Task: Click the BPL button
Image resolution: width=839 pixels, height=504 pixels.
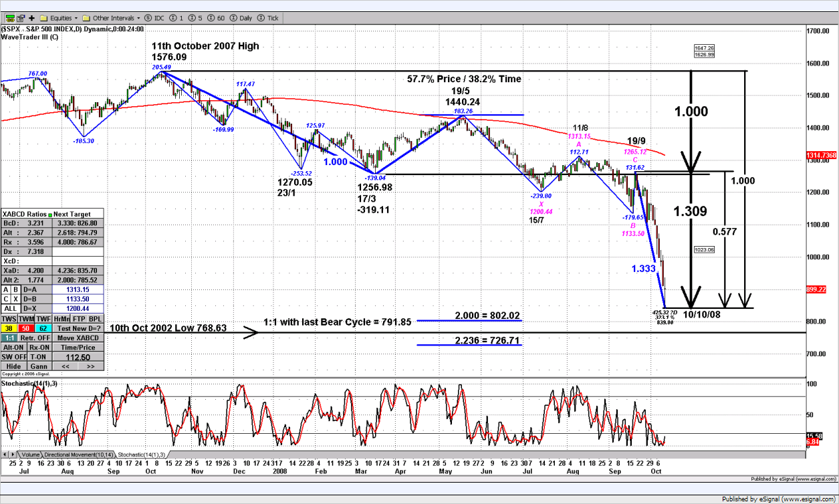Action: 96,319
